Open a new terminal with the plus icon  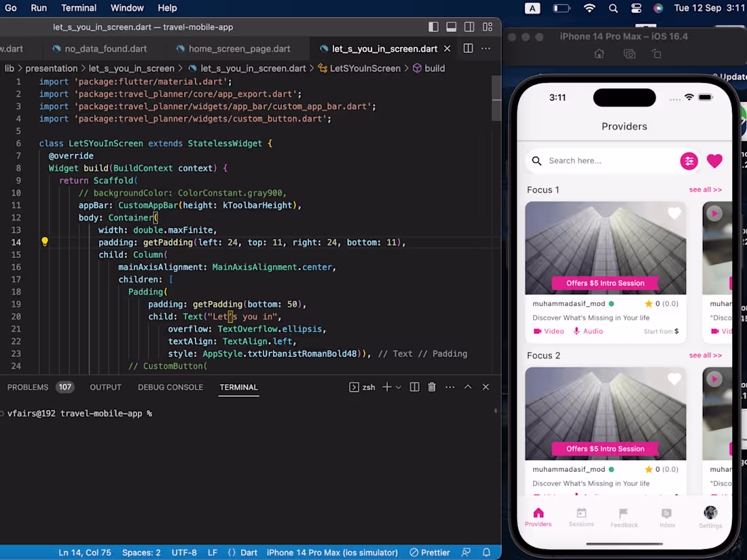click(388, 387)
